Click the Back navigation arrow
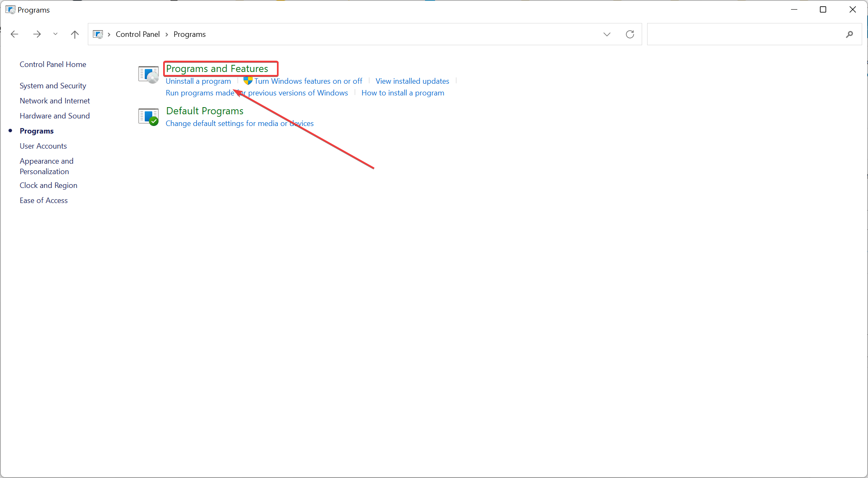 tap(14, 34)
